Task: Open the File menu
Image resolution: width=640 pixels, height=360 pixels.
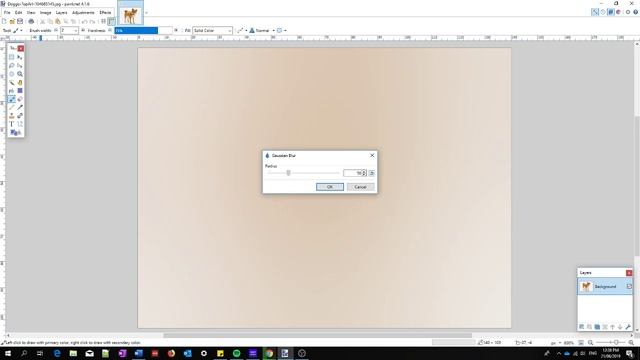Action: [7, 13]
